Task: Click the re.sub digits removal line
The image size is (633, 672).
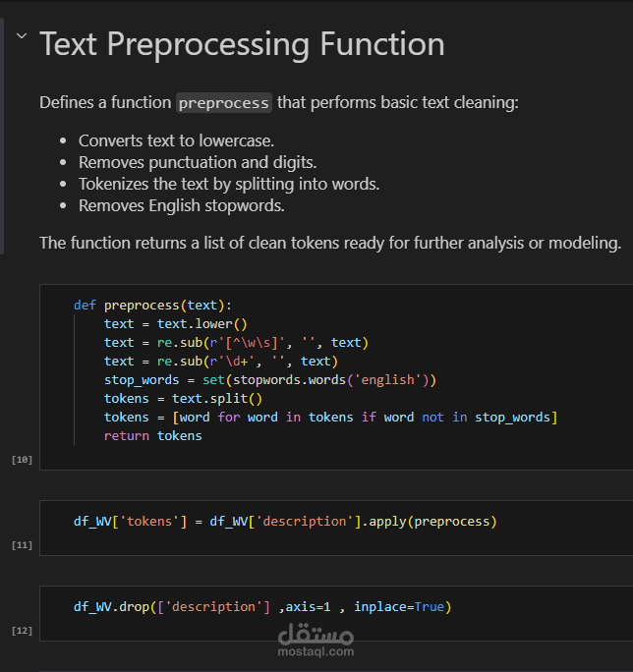Action: (x=220, y=362)
